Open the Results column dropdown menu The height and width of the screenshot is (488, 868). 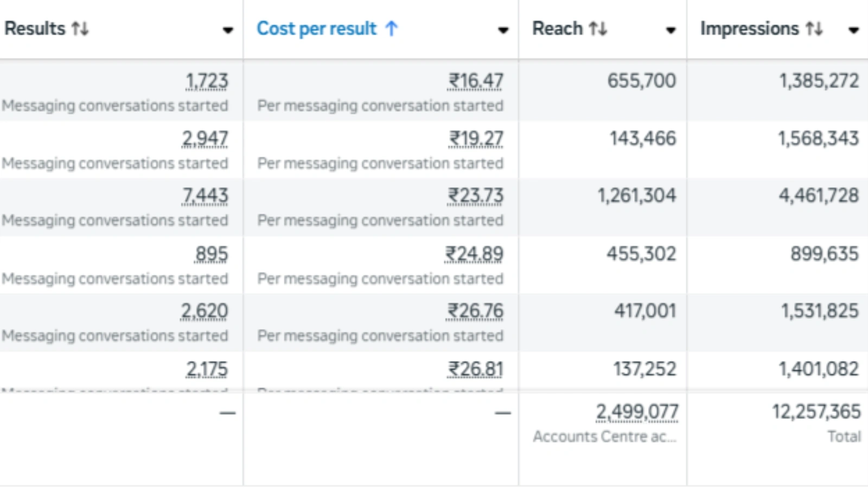228,30
